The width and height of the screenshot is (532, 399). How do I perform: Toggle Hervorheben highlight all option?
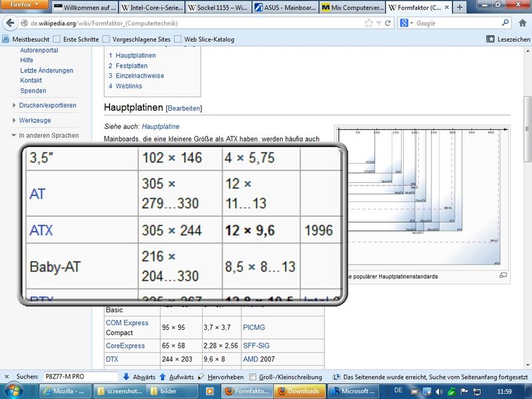click(x=219, y=376)
